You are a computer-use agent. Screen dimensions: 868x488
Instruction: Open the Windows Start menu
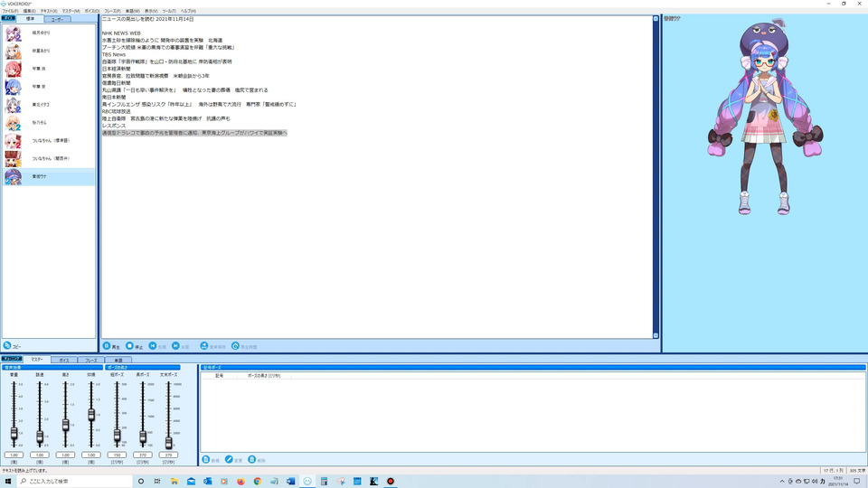point(8,482)
